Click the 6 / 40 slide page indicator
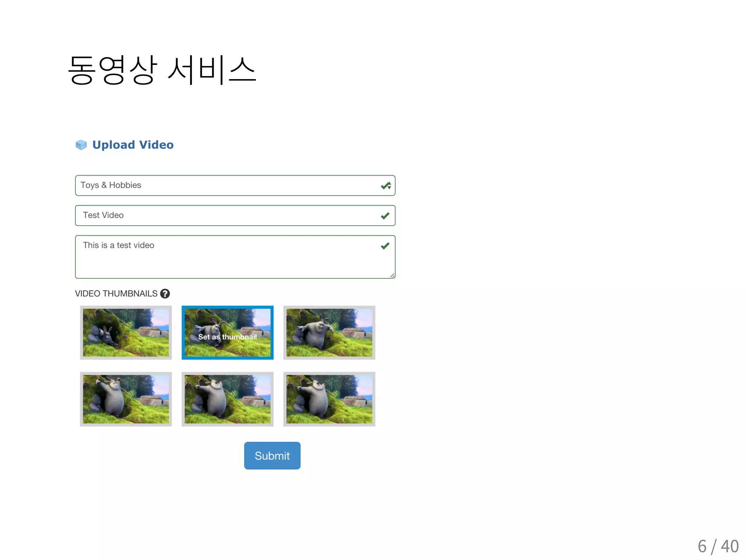 (x=718, y=547)
